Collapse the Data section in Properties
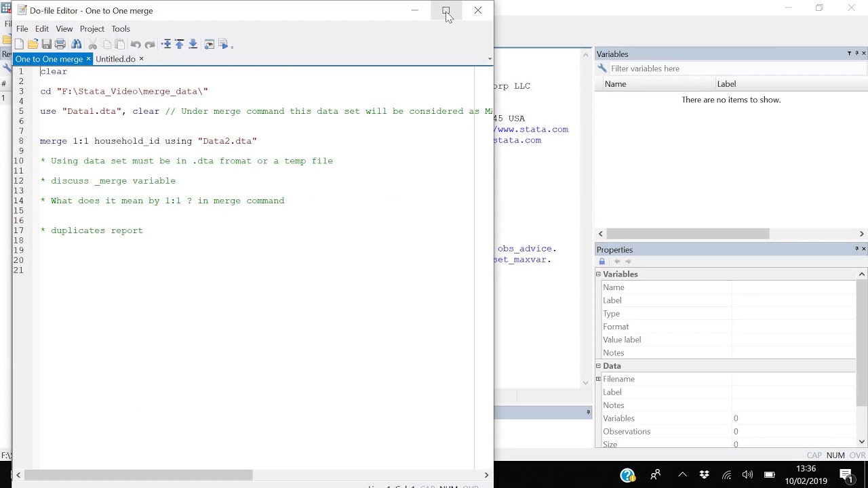Viewport: 868px width, 488px height. [598, 366]
